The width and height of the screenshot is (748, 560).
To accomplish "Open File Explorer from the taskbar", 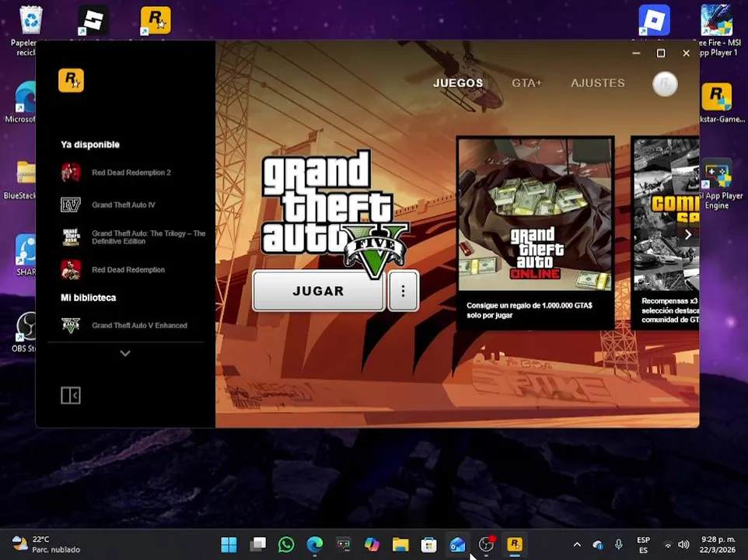I will click(400, 544).
